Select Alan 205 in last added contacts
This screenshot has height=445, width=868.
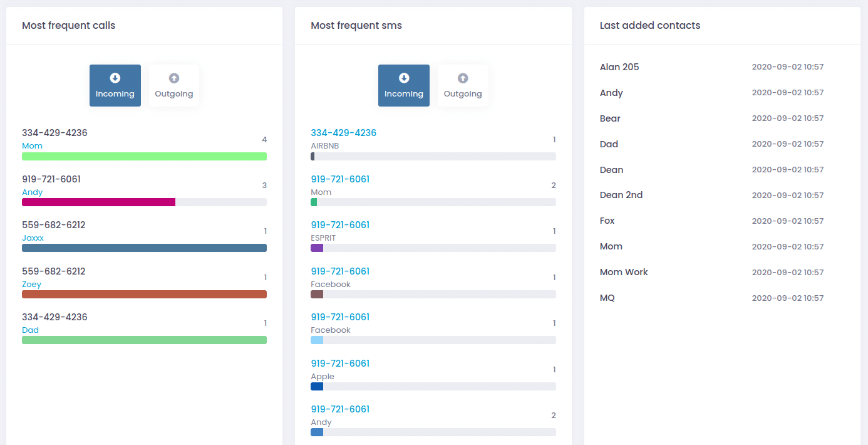(619, 67)
